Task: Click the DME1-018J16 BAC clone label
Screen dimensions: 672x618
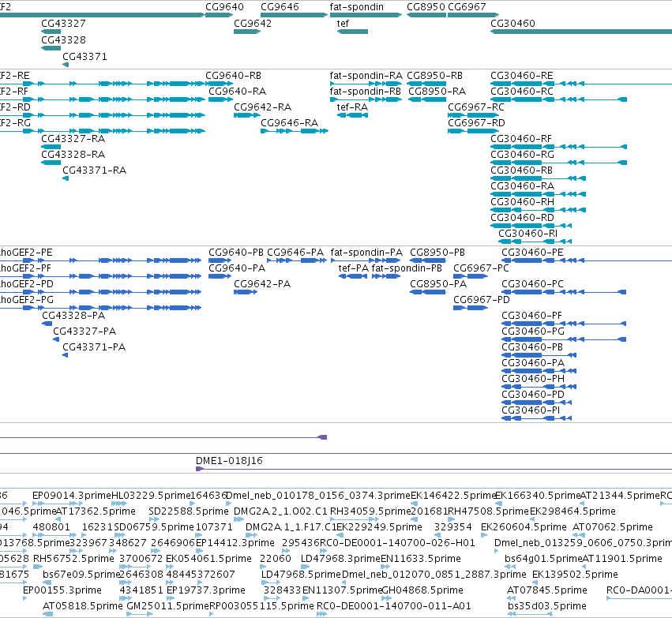Action: click(x=229, y=461)
